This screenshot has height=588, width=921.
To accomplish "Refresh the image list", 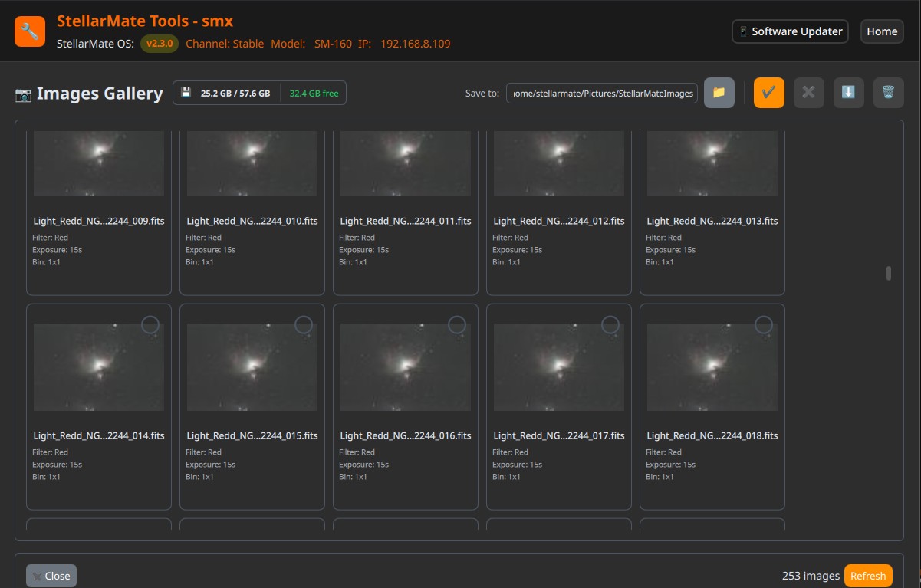I will [868, 576].
